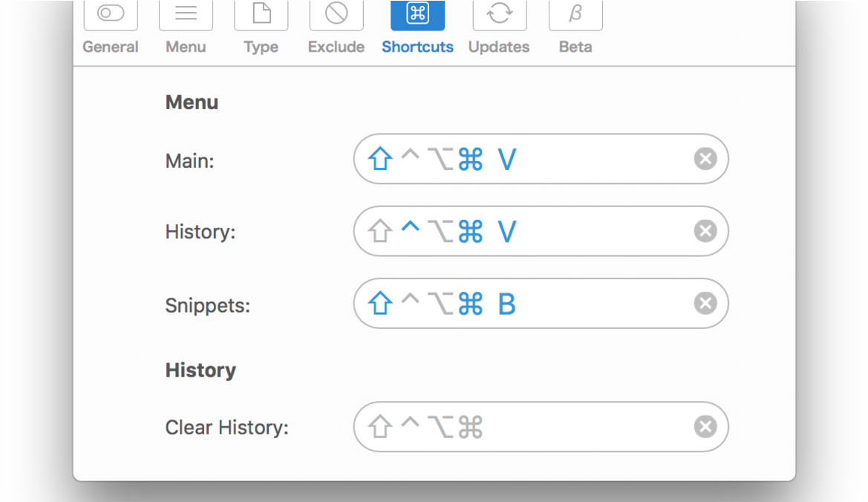Image resolution: width=868 pixels, height=502 pixels.
Task: Clear the Snippets shortcut
Action: coord(705,303)
